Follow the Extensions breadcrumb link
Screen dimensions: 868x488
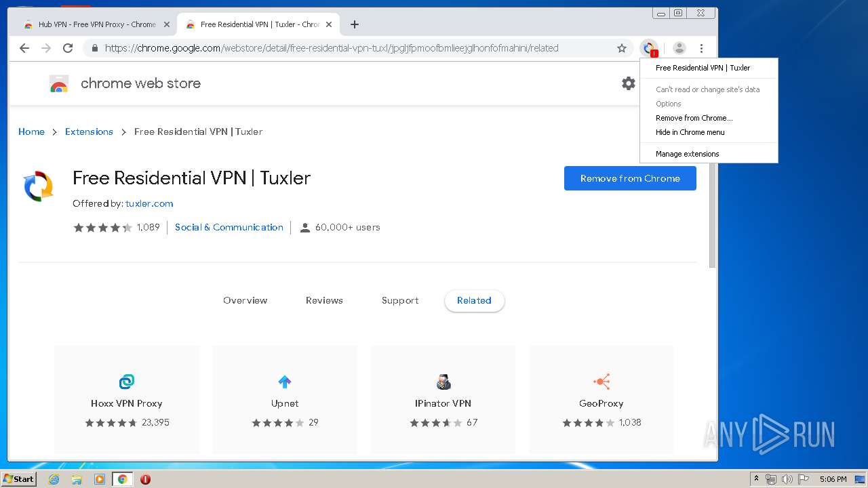[89, 131]
